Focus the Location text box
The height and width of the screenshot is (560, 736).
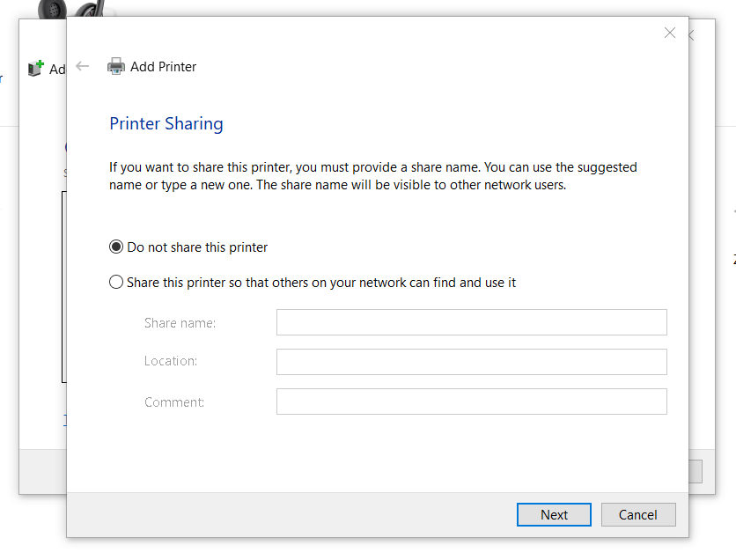[471, 362]
